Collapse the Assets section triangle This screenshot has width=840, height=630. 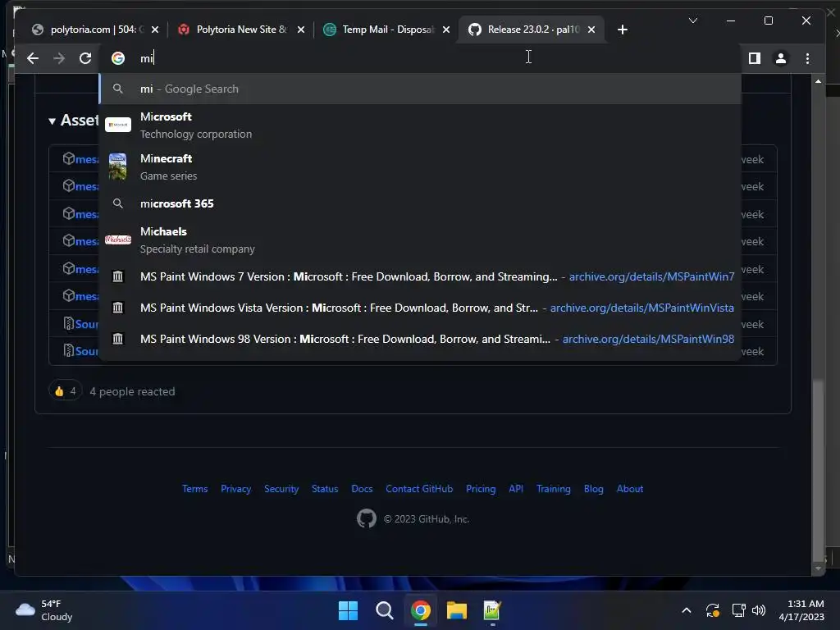pyautogui.click(x=52, y=121)
